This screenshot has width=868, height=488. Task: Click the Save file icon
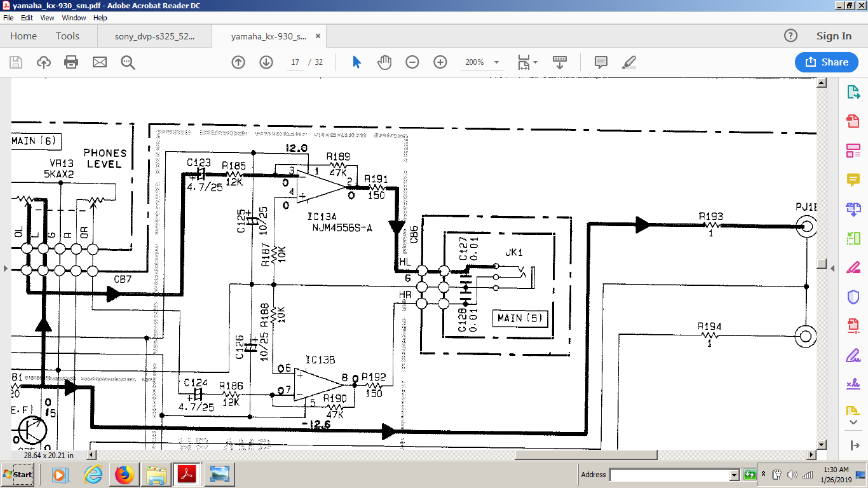[x=16, y=62]
